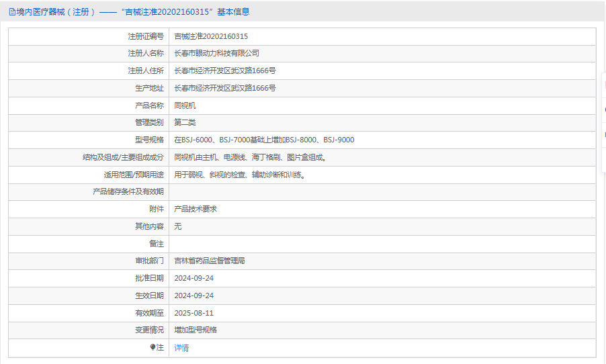Select registration number value 吉械注准20202160315 in the table
This screenshot has height=364, width=606.
(211, 36)
